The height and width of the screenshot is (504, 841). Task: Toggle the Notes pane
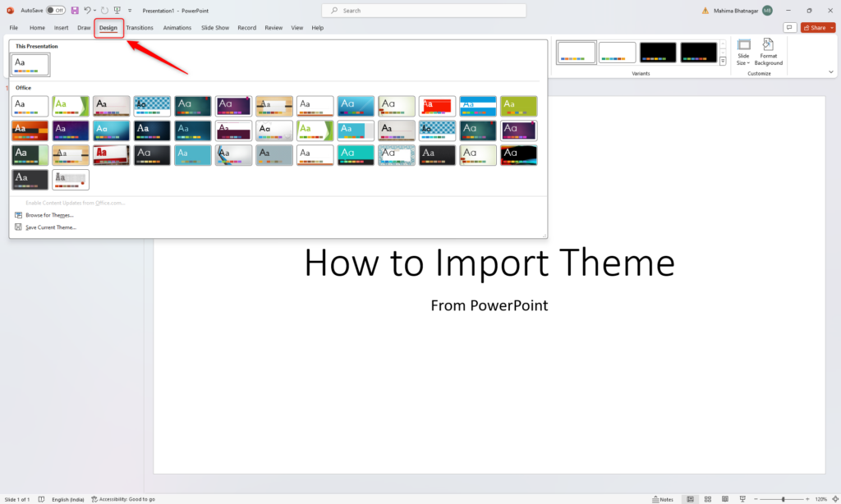point(663,498)
